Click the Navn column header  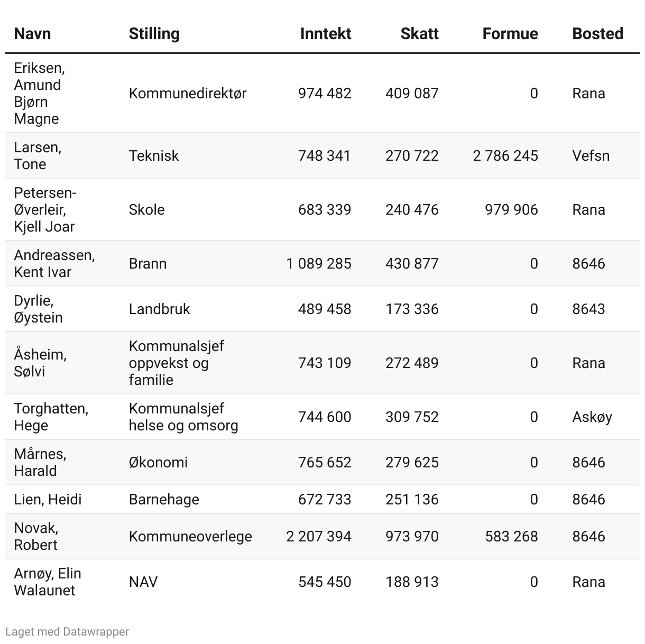[x=32, y=34]
